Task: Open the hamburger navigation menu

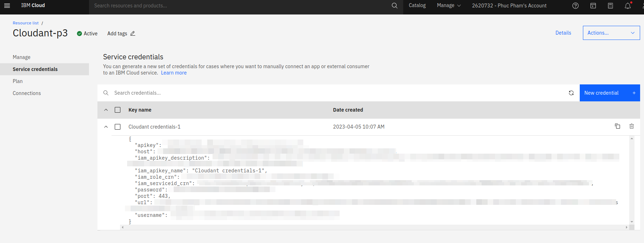Action: click(x=7, y=6)
